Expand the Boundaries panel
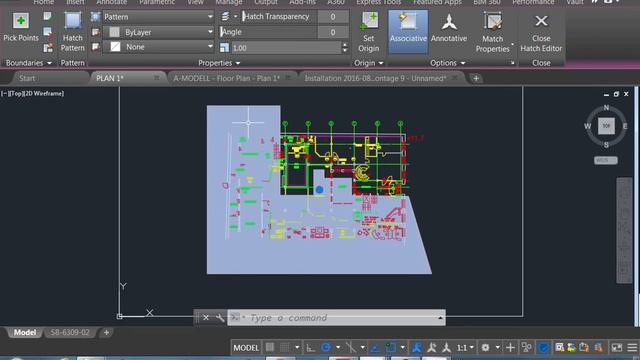 point(29,63)
